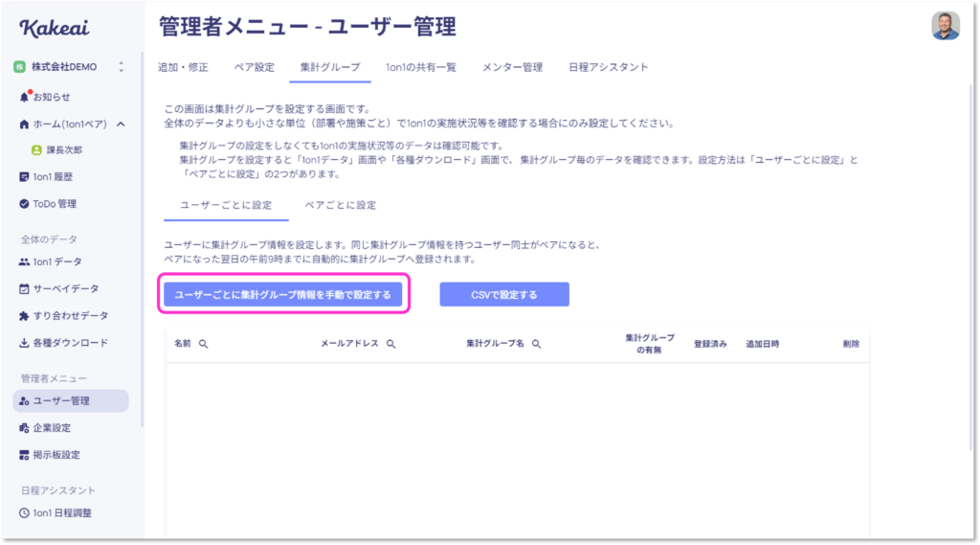Open the 1on1 日程調整 page
980x545 pixels.
point(62,512)
